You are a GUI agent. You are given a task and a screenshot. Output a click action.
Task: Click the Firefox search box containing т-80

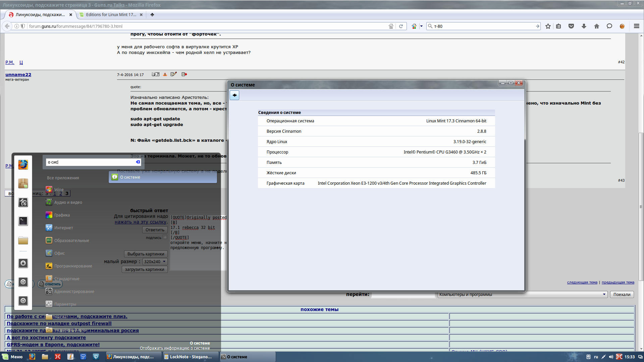[x=483, y=26]
